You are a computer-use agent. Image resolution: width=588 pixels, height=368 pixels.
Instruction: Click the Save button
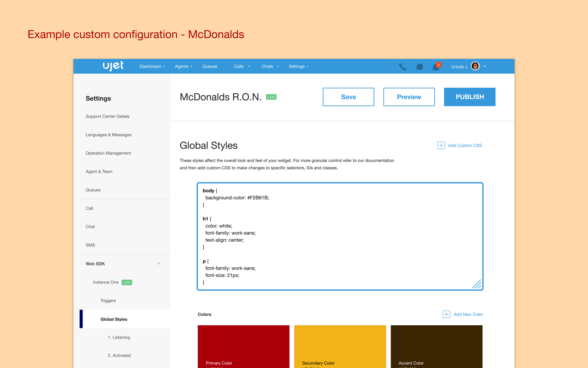[348, 97]
